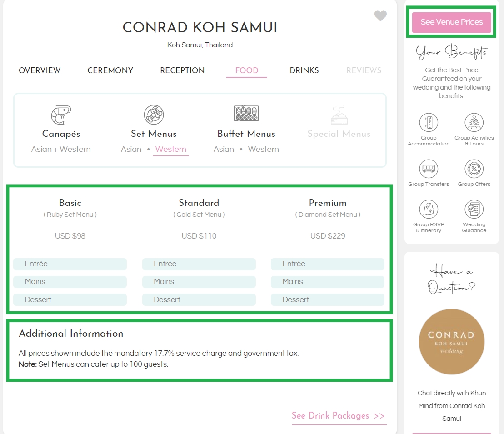Screen dimensions: 504x434
Task: Click the Standard package title
Action: 199,203
